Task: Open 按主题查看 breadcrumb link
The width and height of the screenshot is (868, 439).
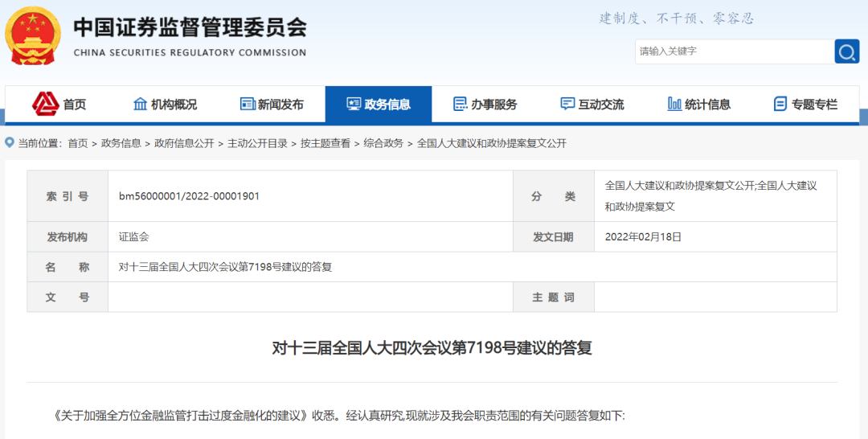Action: point(325,143)
